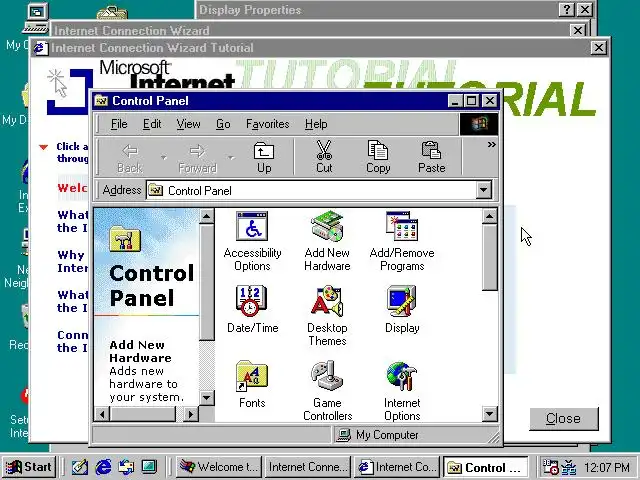Click Control Panel taskbar button
640x480 pixels.
(486, 467)
